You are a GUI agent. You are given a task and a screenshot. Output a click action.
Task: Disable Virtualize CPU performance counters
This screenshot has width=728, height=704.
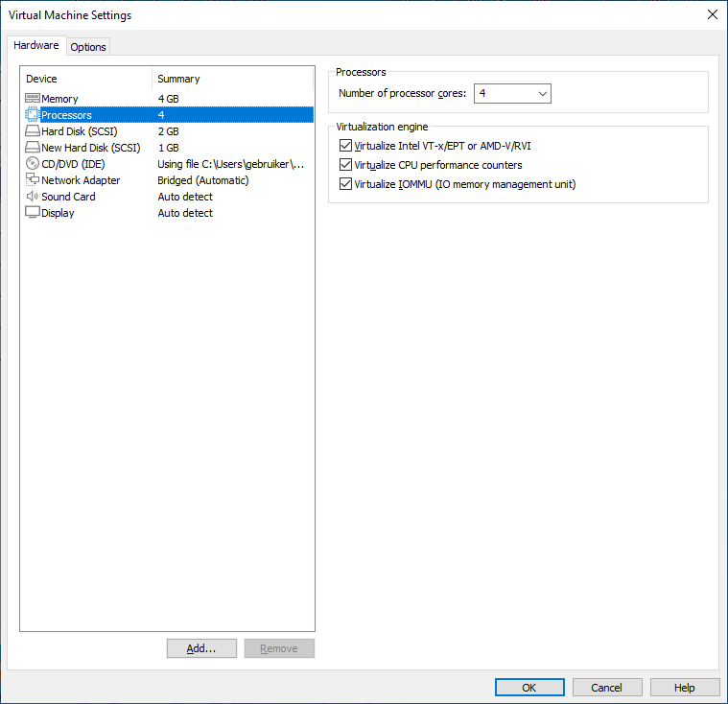point(346,165)
